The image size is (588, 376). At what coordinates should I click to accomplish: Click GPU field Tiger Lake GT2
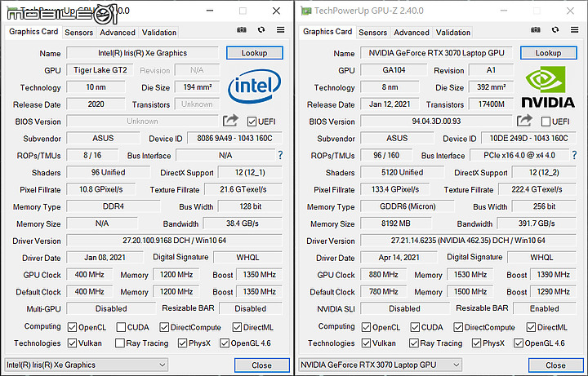[100, 70]
